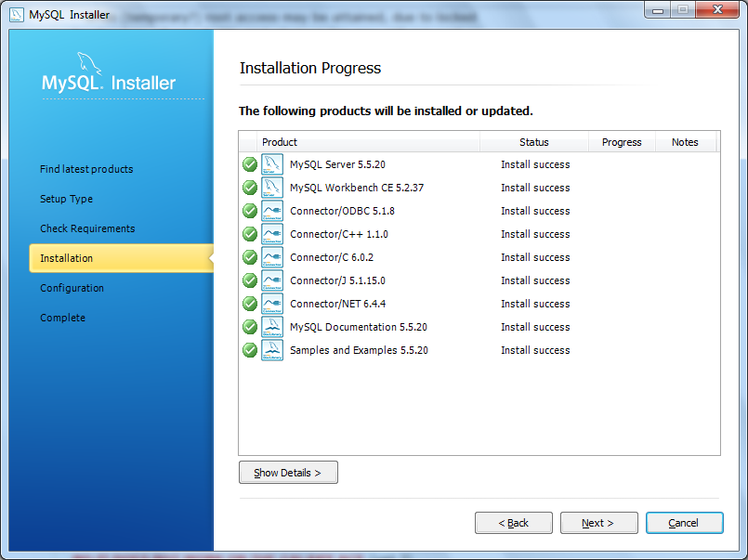Go to the Complete step

(62, 318)
